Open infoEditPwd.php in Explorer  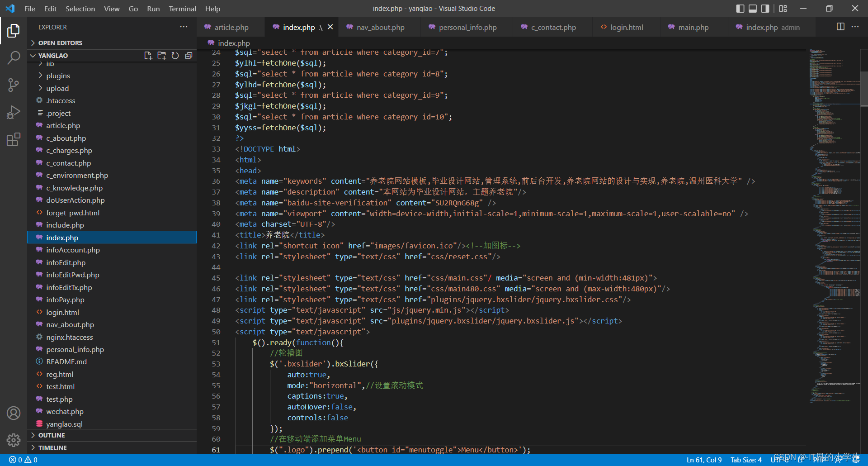112,275
